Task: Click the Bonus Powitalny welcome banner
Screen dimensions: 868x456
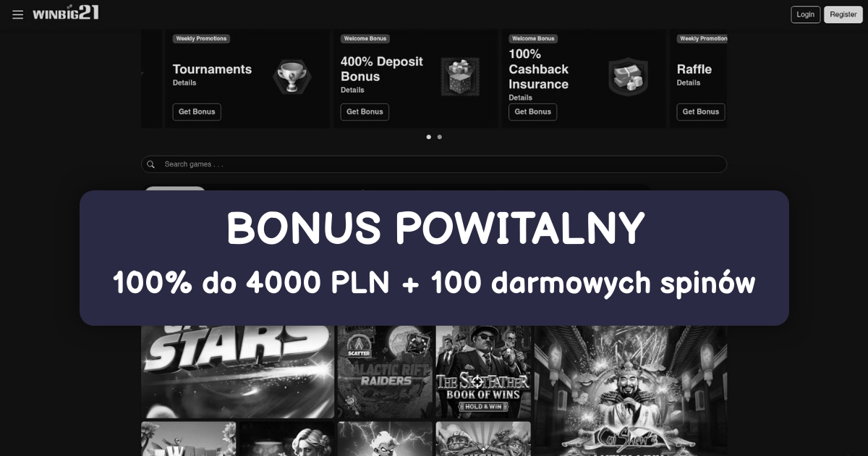Action: pyautogui.click(x=434, y=258)
